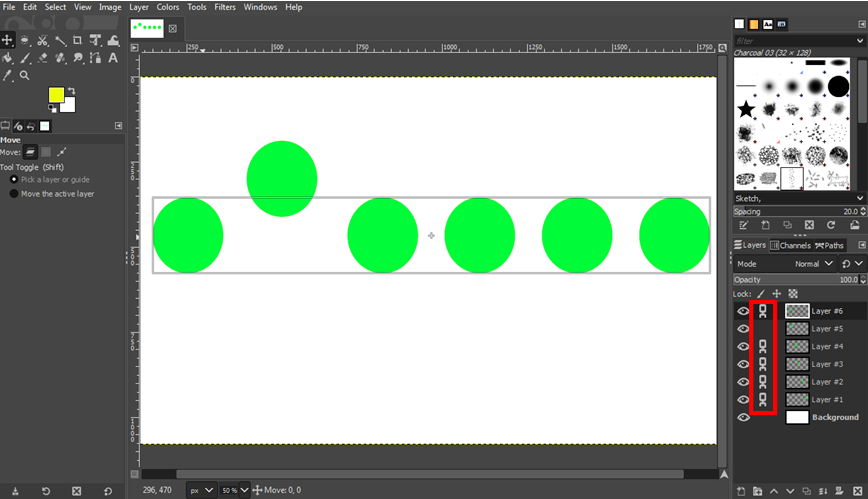Viewport: 868px width, 499px height.
Task: Swap foreground and background colors
Action: pyautogui.click(x=71, y=91)
